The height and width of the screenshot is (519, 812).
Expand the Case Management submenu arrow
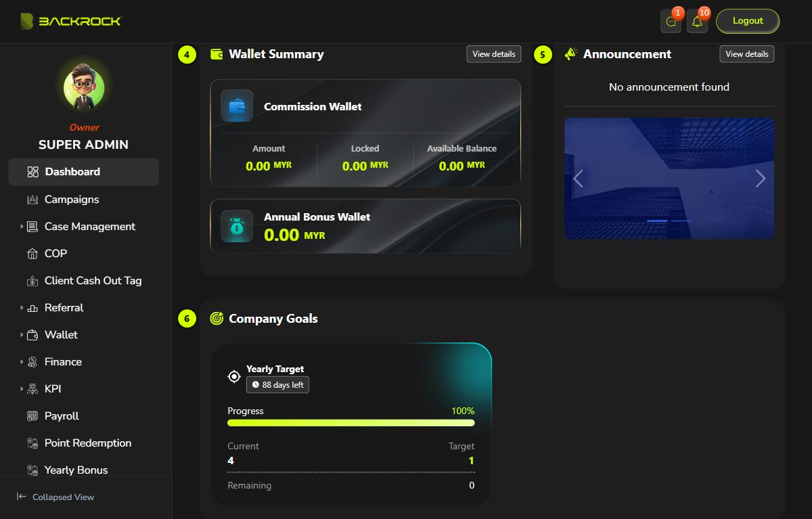pos(22,227)
